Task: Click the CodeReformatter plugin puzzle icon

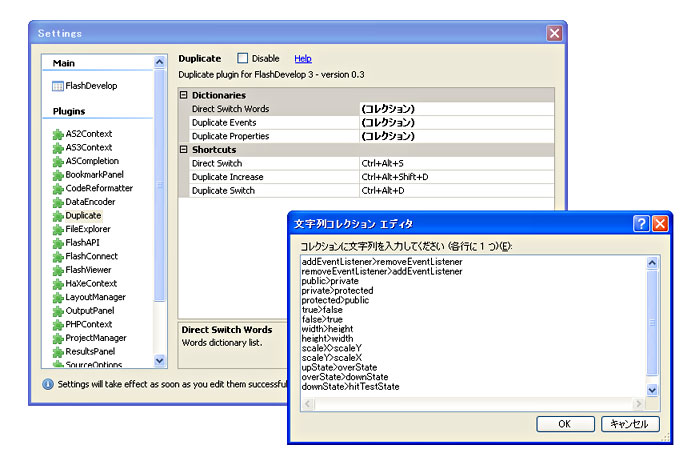Action: point(58,189)
